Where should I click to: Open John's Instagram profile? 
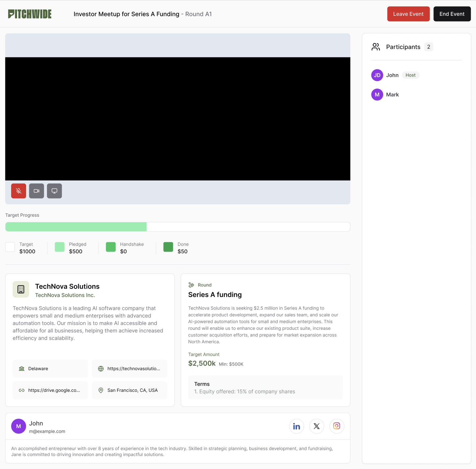click(x=337, y=426)
